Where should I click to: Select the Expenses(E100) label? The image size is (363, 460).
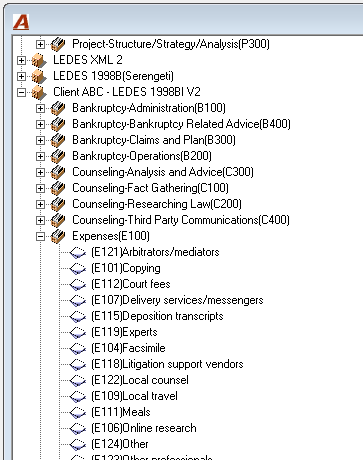(111, 236)
